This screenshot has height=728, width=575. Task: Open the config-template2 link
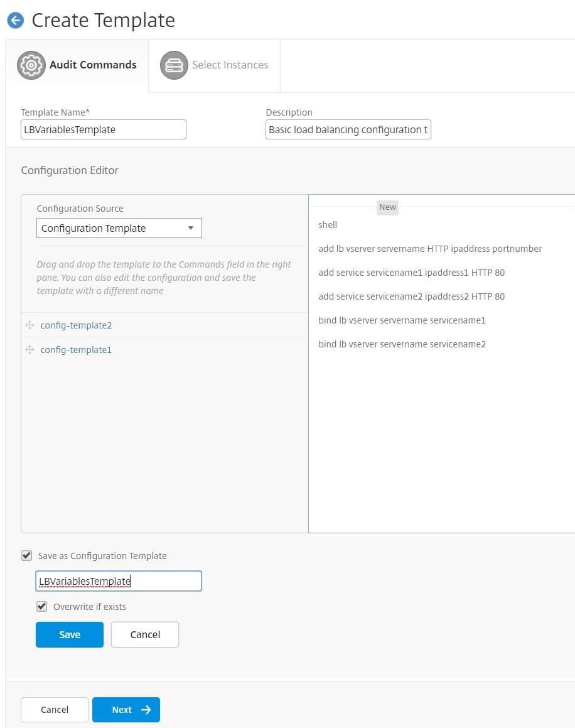(x=76, y=325)
